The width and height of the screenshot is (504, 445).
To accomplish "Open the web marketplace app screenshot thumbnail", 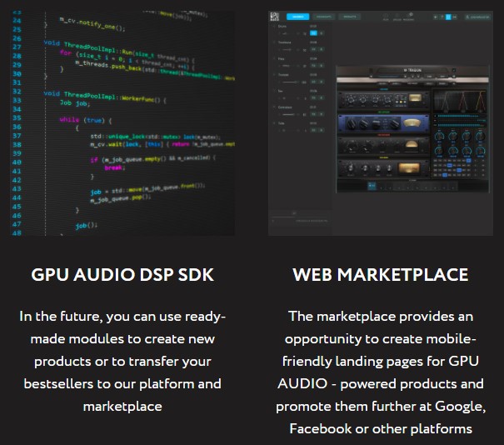I will click(x=381, y=123).
